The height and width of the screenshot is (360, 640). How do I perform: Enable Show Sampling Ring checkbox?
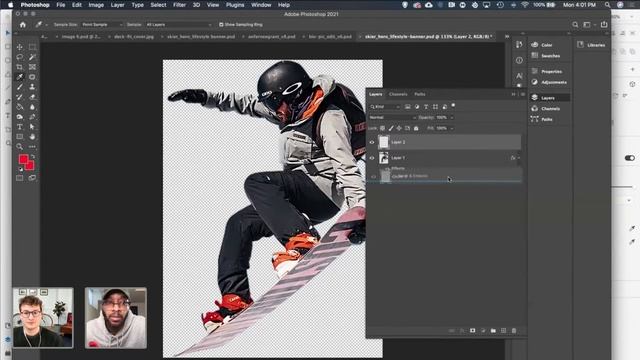pyautogui.click(x=221, y=24)
